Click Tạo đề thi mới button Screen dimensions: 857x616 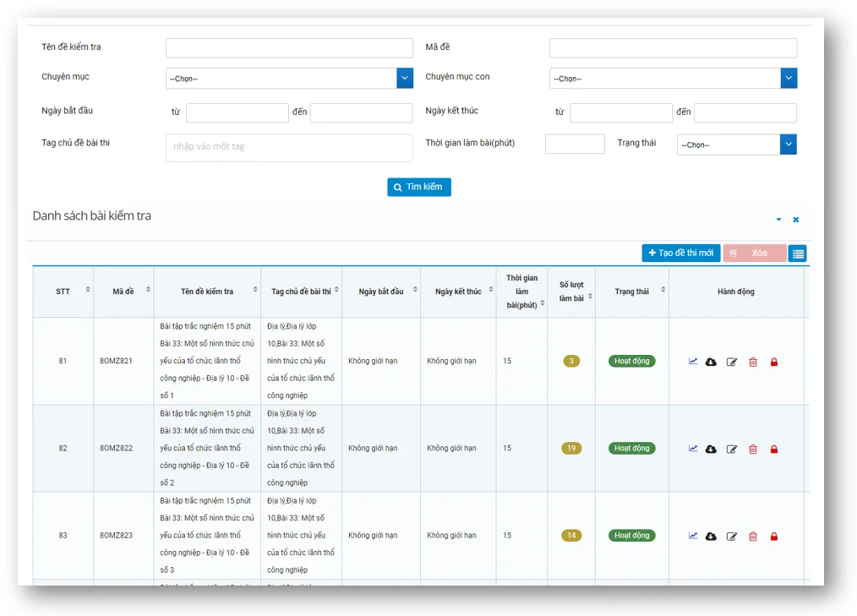[681, 253]
